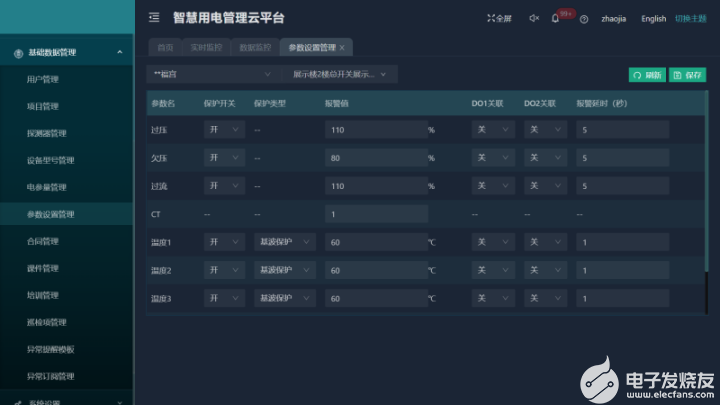Open 保护类型 dropdown for 温度2 row
The image size is (720, 405).
(x=285, y=270)
